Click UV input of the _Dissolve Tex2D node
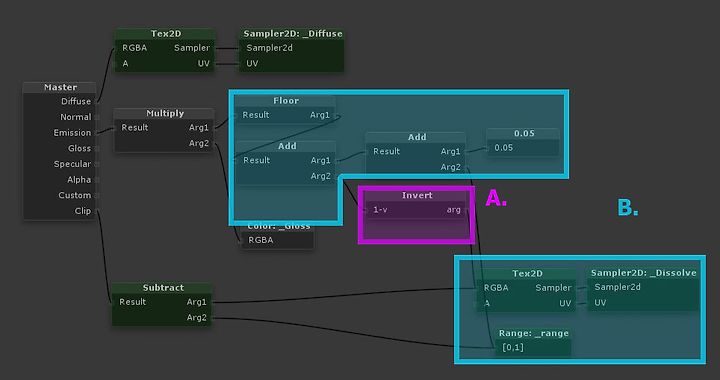The image size is (720, 380). 565,303
